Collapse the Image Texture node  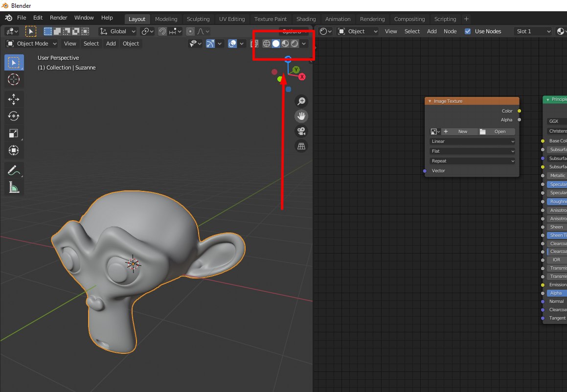point(430,101)
